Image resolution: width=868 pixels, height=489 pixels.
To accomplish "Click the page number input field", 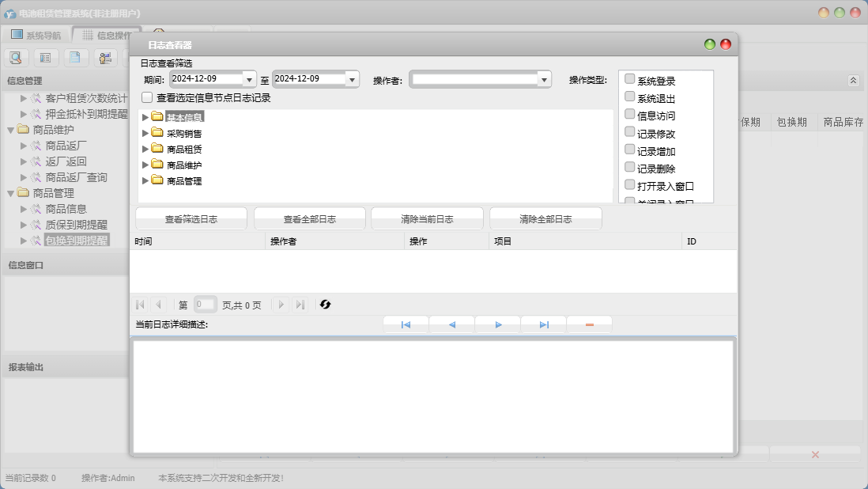I will [206, 304].
